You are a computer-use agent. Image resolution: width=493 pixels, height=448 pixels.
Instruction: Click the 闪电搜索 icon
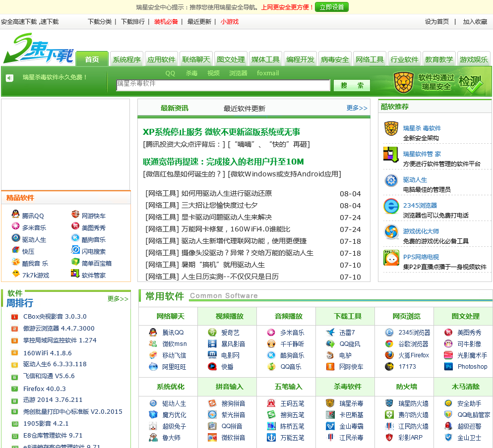75,250
